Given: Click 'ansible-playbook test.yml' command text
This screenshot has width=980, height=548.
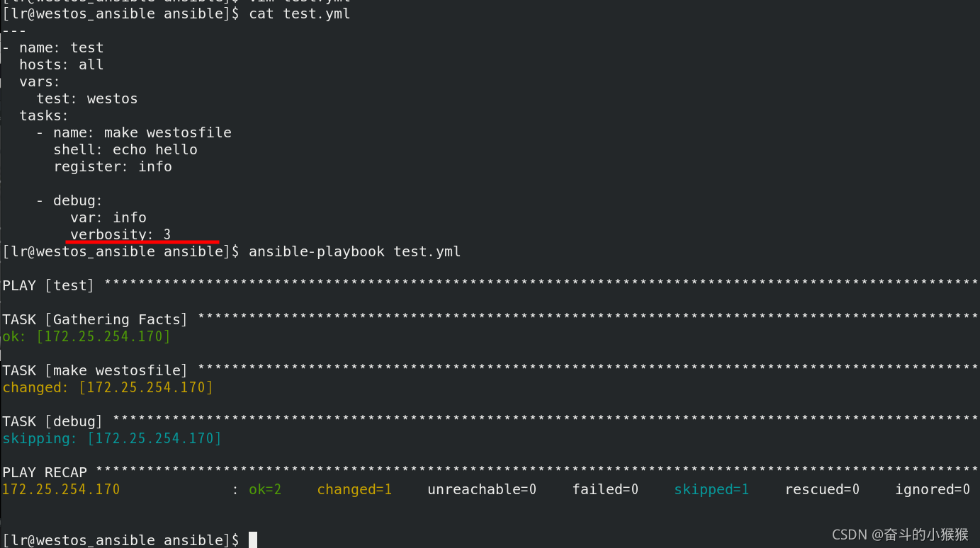Looking at the screenshot, I should click(355, 251).
